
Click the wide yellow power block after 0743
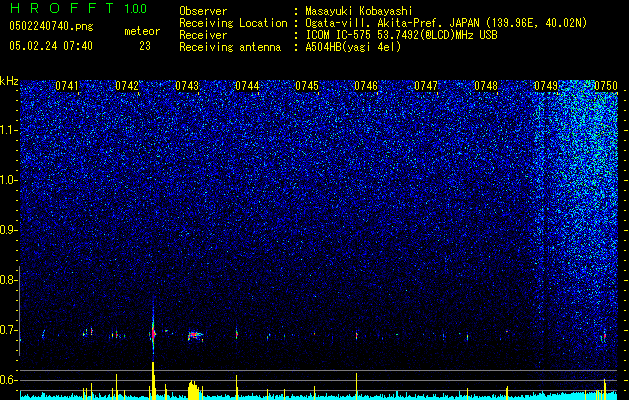coord(194,390)
